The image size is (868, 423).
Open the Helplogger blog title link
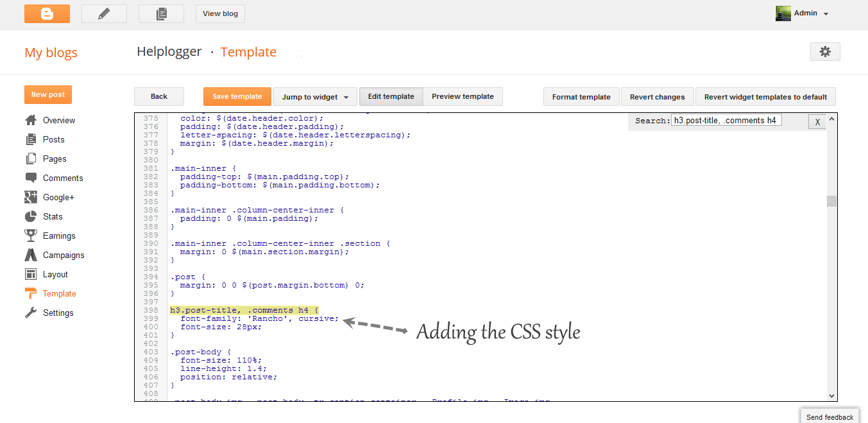(x=169, y=52)
